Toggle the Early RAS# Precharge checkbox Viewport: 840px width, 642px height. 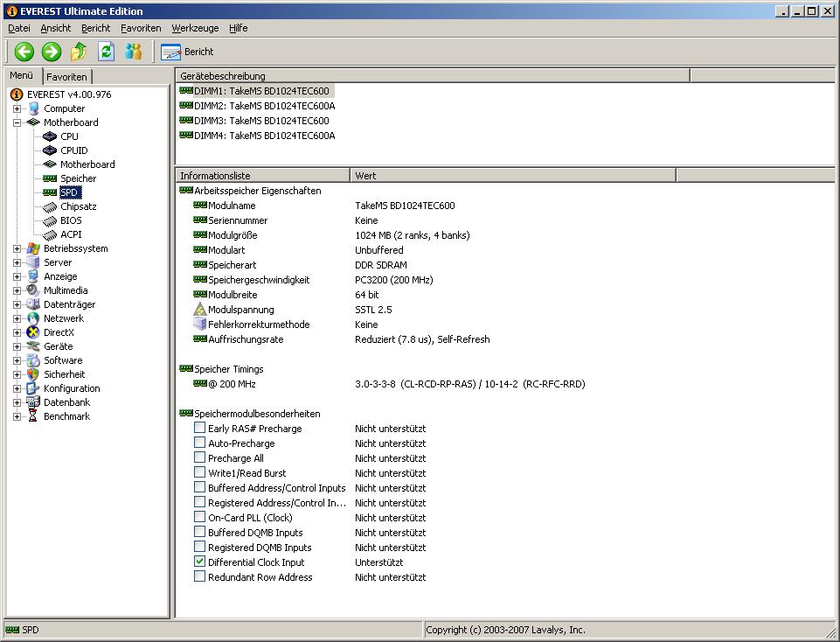pos(200,428)
